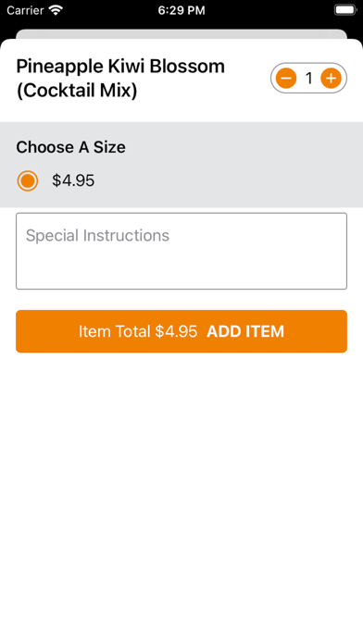The width and height of the screenshot is (363, 644).
Task: Tap the bold ADD ITEM label
Action: click(245, 331)
